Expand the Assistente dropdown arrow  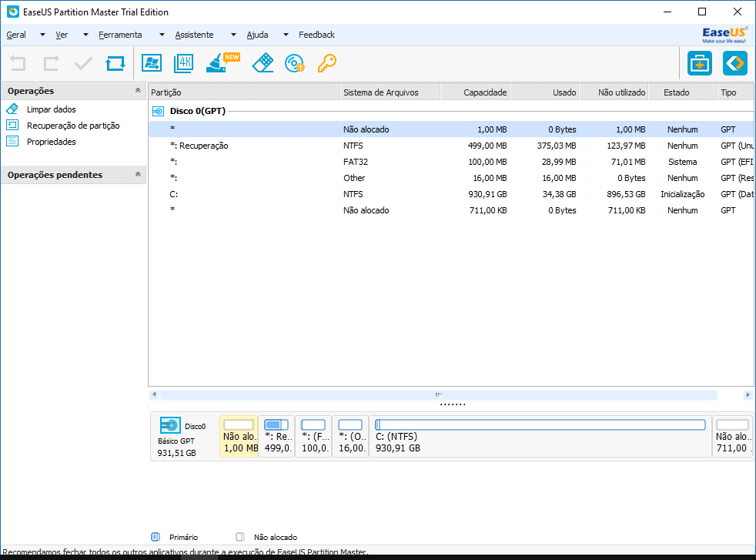[233, 35]
